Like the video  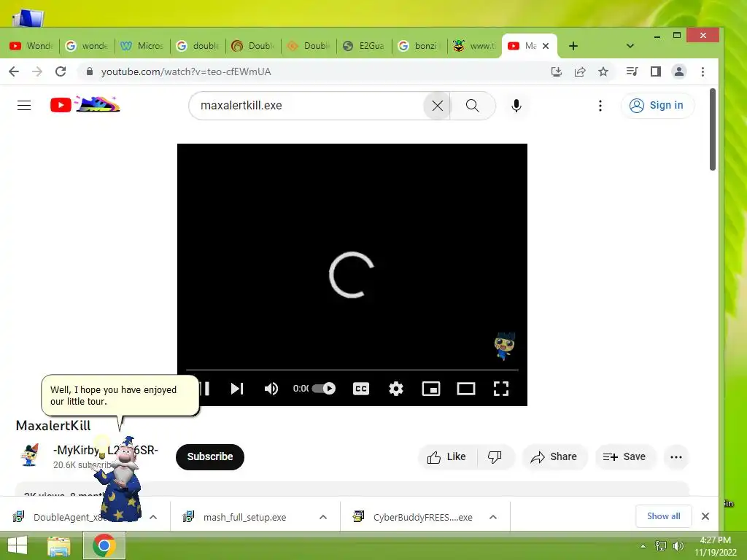coord(446,457)
